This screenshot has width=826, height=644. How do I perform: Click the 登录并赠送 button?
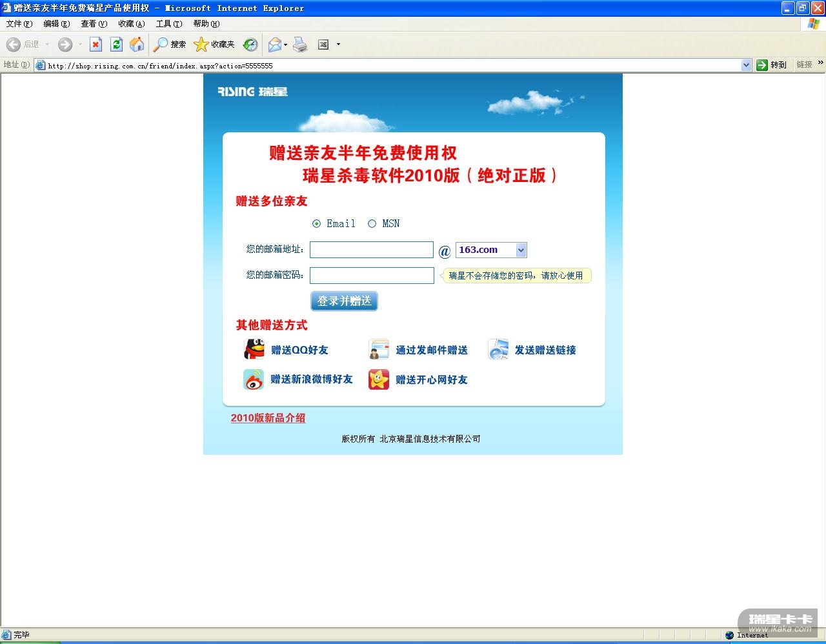pyautogui.click(x=344, y=301)
